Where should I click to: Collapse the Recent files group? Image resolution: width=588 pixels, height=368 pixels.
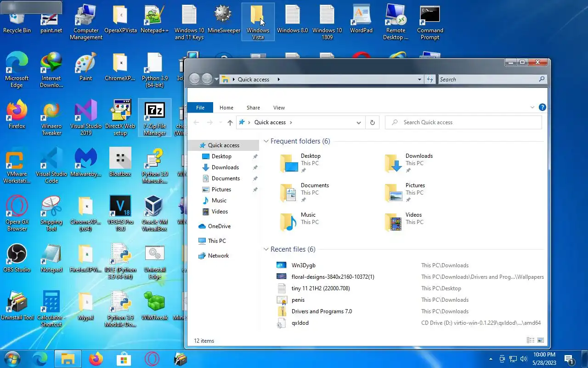point(266,249)
